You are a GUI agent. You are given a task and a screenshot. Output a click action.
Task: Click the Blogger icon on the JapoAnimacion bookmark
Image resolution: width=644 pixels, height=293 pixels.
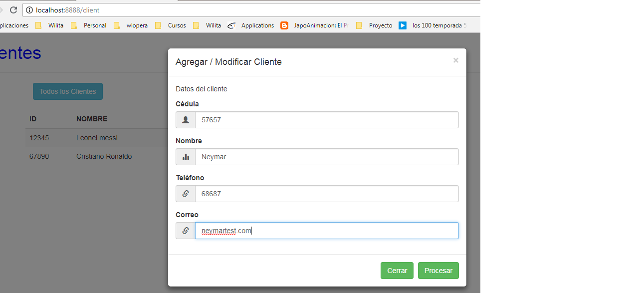pos(284,25)
